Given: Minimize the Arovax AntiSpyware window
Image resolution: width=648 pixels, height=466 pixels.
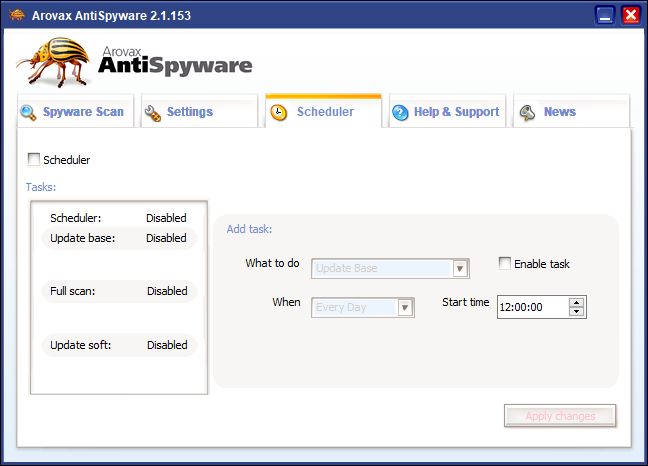Looking at the screenshot, I should click(x=605, y=16).
